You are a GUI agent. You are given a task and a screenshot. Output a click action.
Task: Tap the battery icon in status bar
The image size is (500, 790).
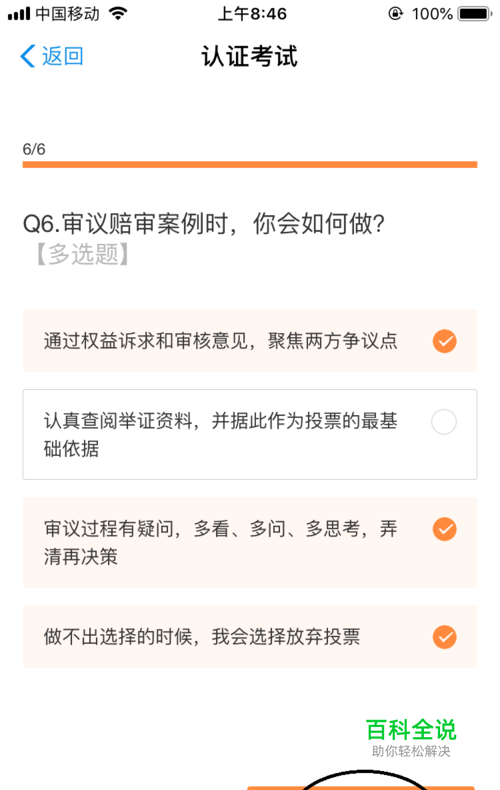click(x=474, y=14)
